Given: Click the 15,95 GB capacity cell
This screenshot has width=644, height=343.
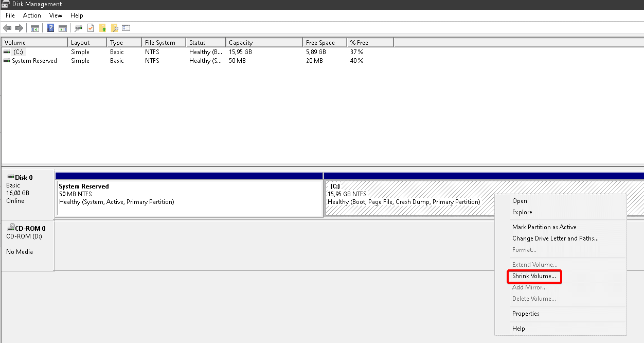Looking at the screenshot, I should click(240, 52).
